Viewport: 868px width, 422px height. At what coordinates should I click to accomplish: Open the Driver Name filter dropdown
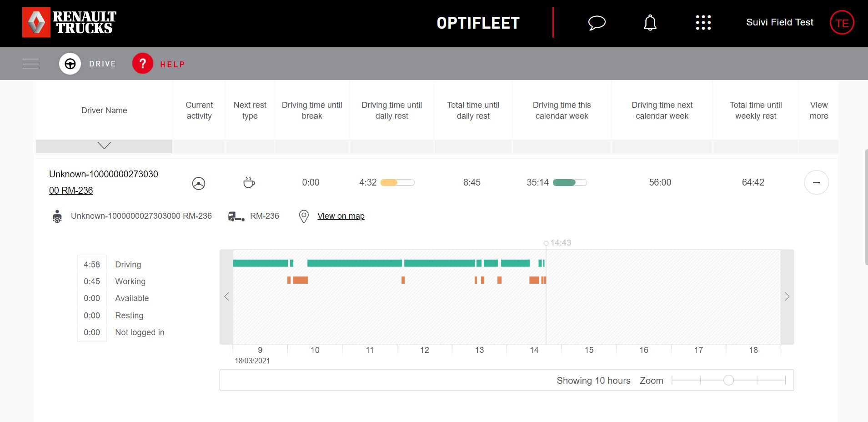coord(104,146)
